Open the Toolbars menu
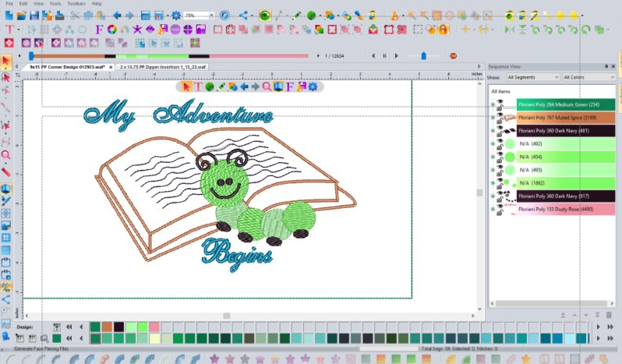This screenshot has width=622, height=364. (x=76, y=4)
